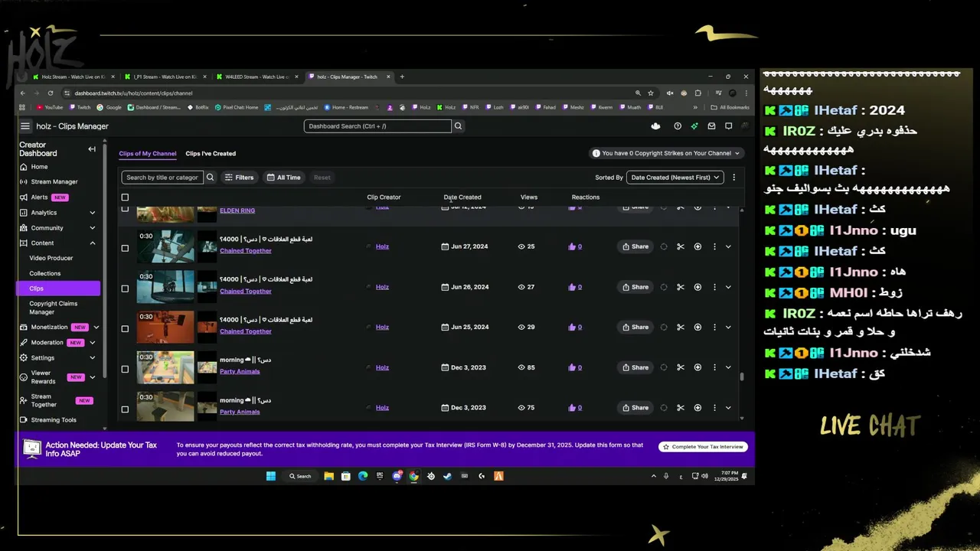Expand Jun 27, 2024 clip row chevron
The height and width of the screenshot is (551, 980).
pos(728,246)
